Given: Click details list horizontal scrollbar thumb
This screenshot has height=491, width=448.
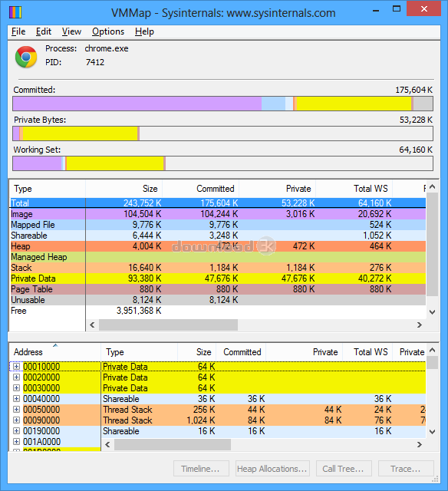Looking at the screenshot, I should (x=173, y=445).
